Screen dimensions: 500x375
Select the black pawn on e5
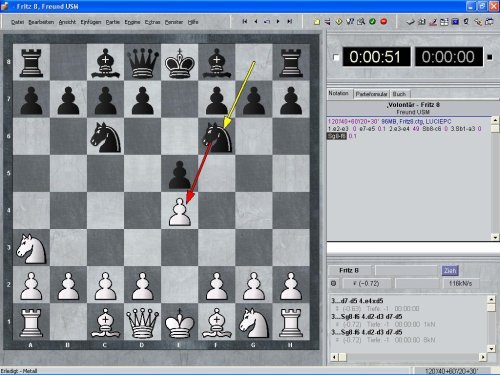[x=180, y=174]
